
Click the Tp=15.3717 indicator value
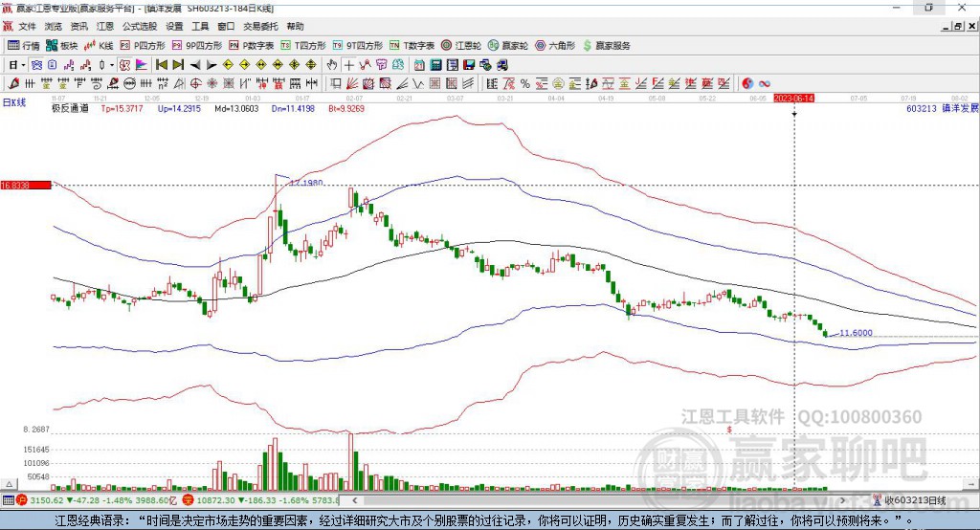click(x=122, y=109)
